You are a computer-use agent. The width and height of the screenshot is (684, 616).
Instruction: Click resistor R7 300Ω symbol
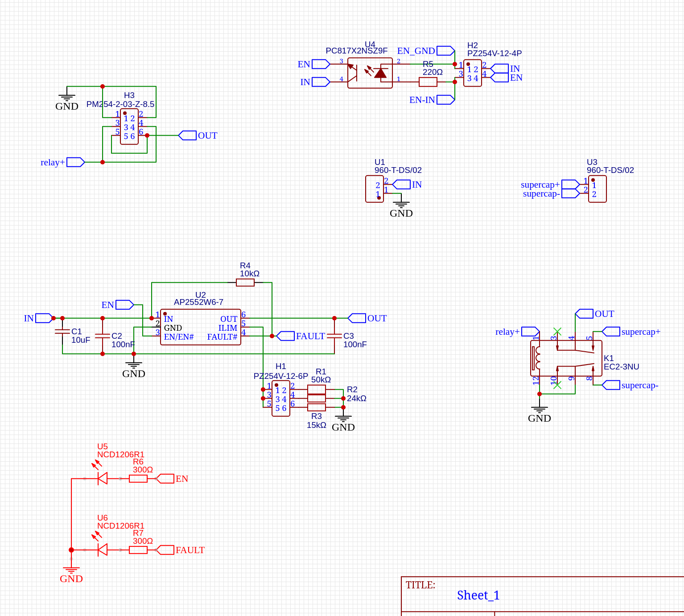tap(138, 550)
